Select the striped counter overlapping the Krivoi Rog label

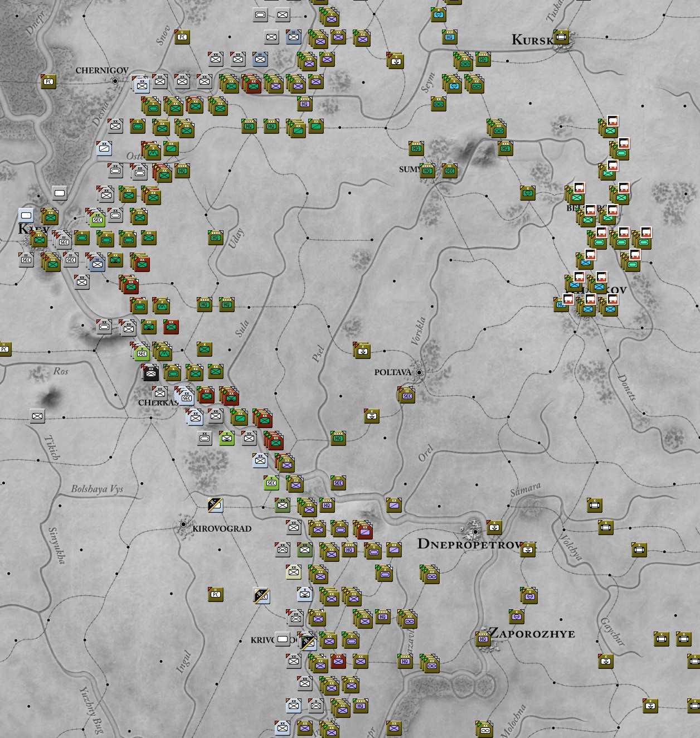tap(307, 642)
